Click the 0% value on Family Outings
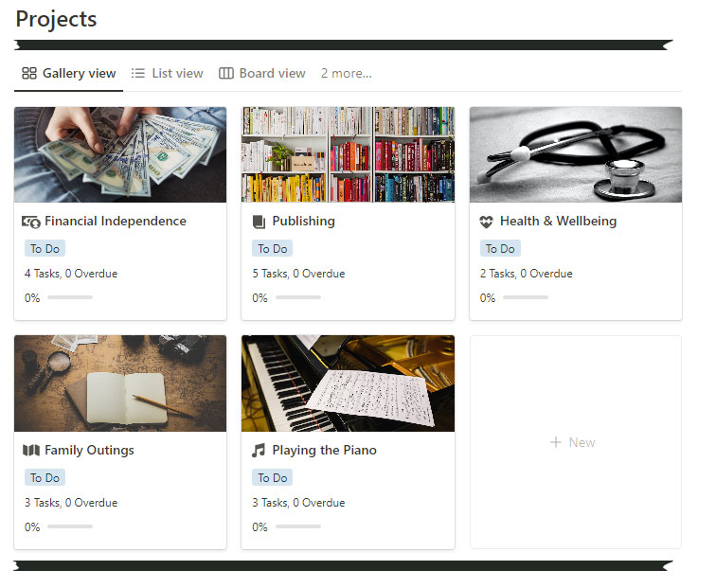This screenshot has height=588, width=716. (32, 527)
